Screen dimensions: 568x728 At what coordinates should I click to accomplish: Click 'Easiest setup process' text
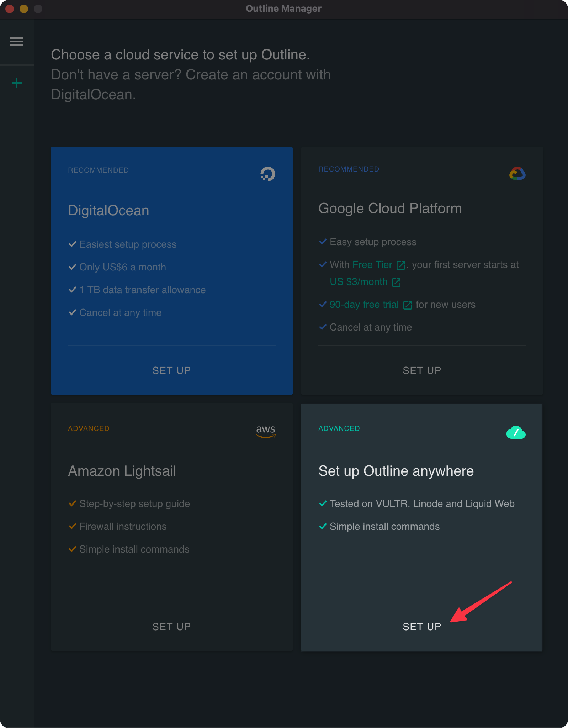[128, 244]
